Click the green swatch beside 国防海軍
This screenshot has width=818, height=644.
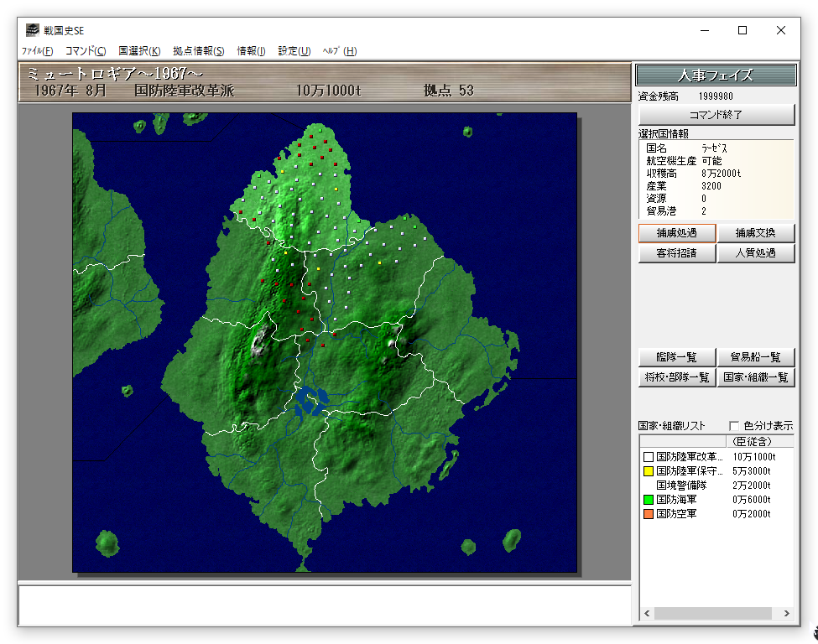pyautogui.click(x=648, y=499)
